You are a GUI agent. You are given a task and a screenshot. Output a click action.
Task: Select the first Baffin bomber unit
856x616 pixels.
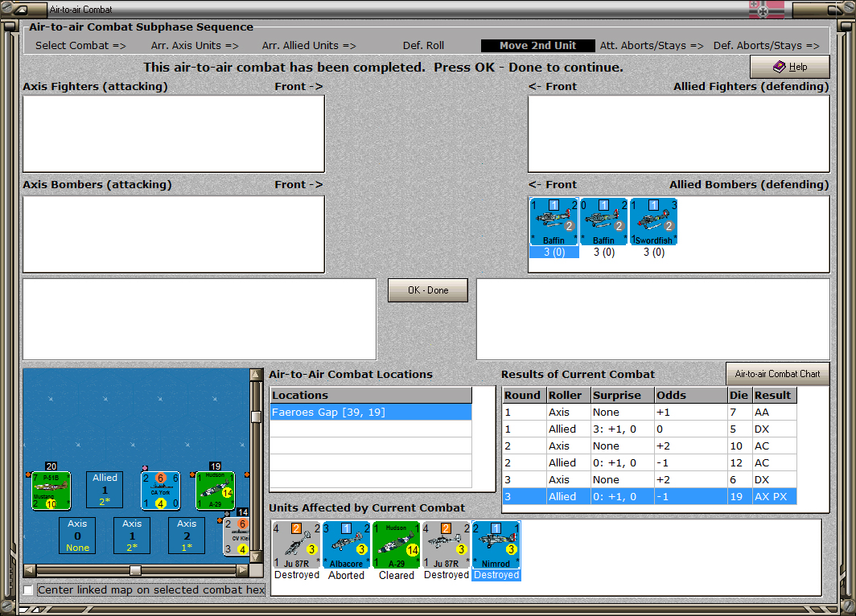pyautogui.click(x=554, y=221)
